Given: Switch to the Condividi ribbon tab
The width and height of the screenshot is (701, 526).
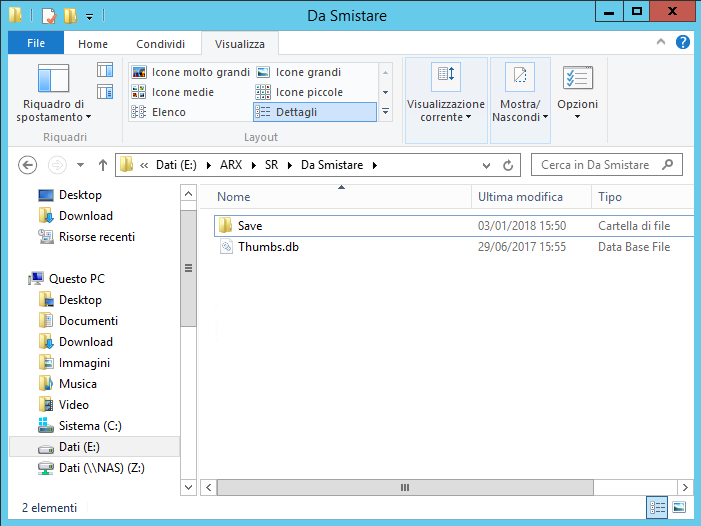Looking at the screenshot, I should tap(160, 44).
